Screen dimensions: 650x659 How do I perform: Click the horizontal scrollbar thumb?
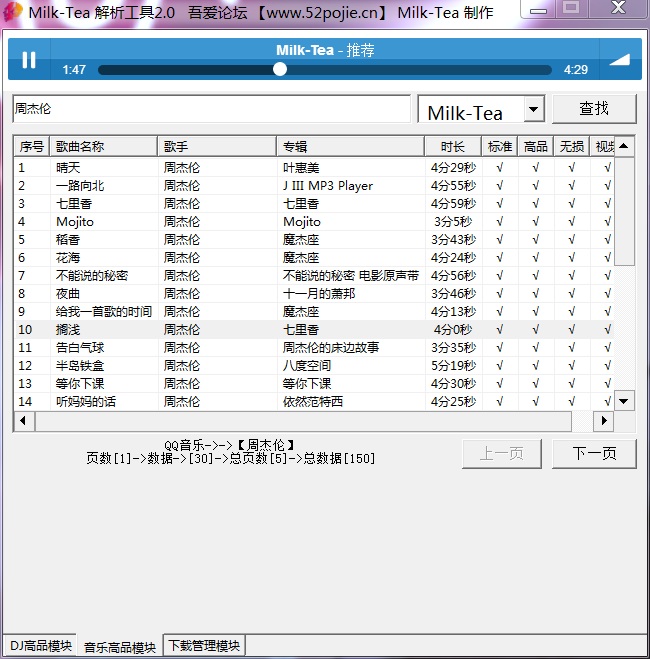303,421
